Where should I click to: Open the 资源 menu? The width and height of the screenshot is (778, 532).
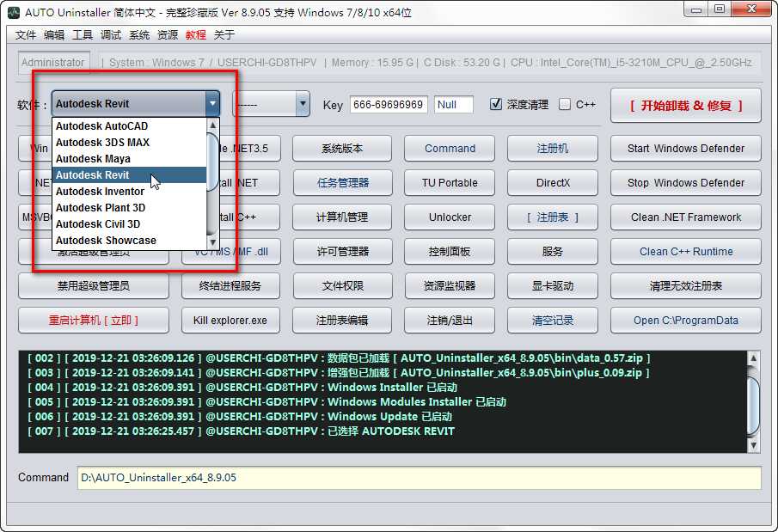pos(168,34)
